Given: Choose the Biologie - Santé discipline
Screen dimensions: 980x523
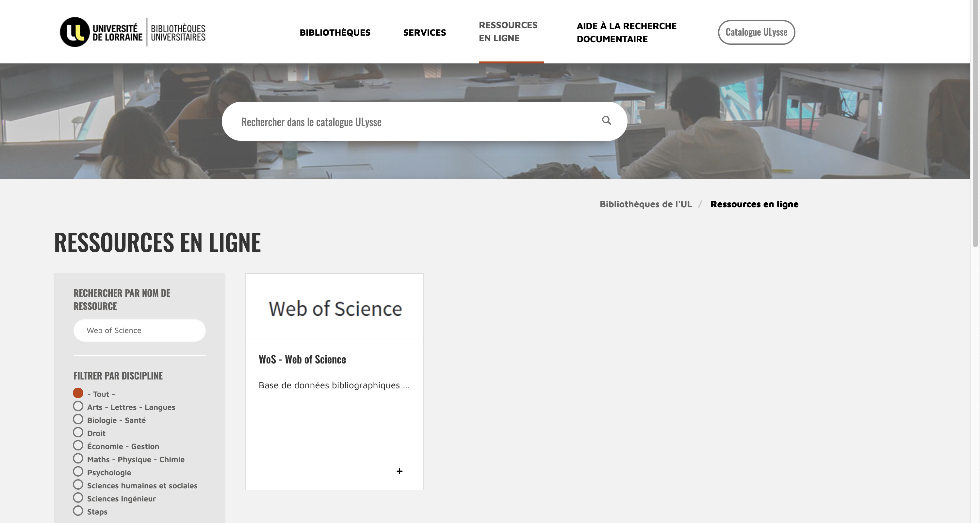Looking at the screenshot, I should pos(78,419).
